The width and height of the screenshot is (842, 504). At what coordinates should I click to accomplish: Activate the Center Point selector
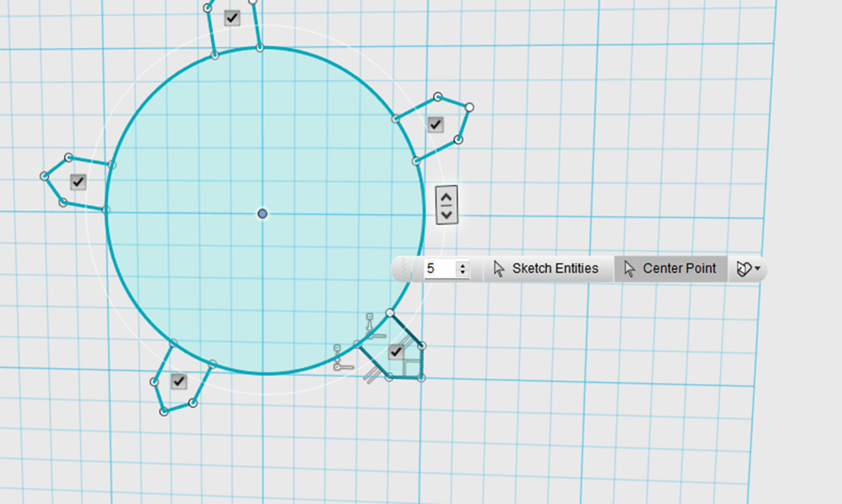click(x=670, y=269)
